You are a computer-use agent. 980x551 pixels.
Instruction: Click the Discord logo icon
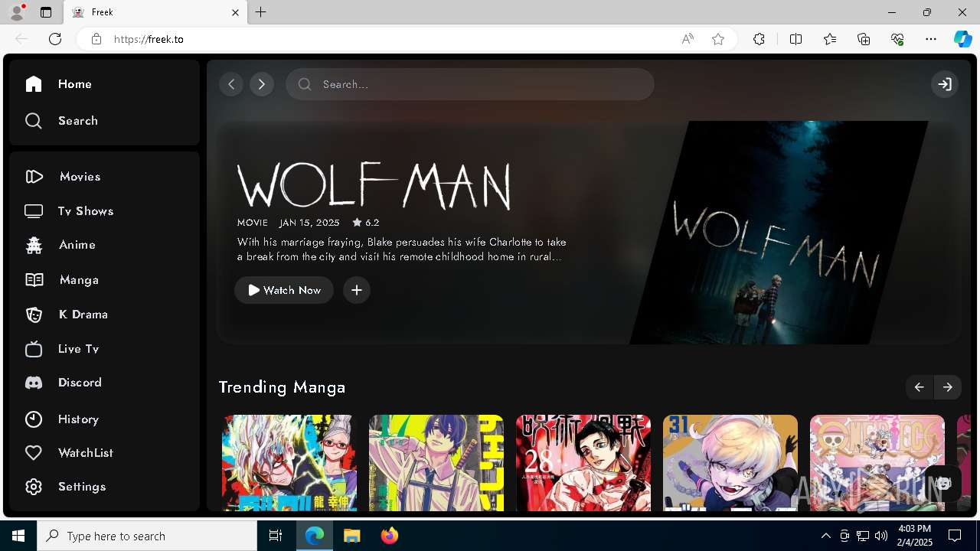(34, 383)
